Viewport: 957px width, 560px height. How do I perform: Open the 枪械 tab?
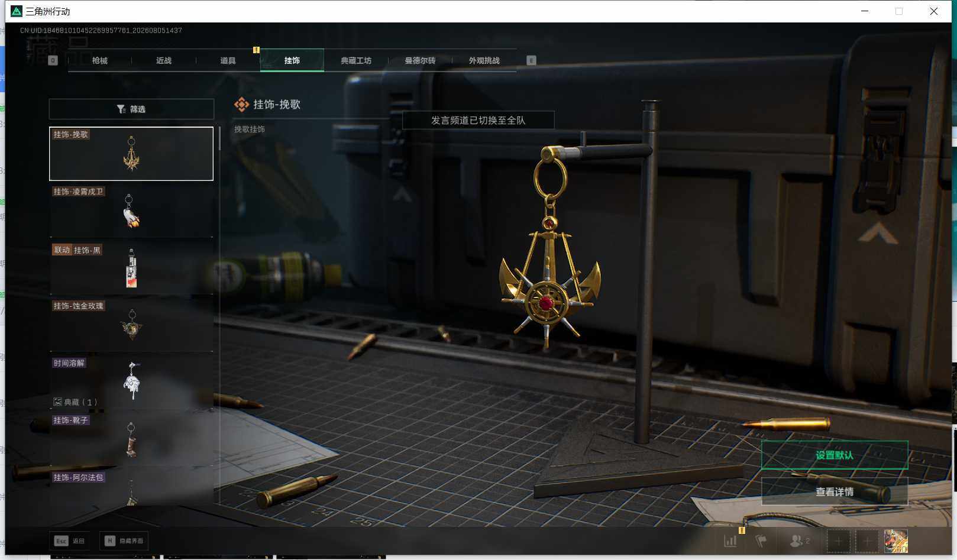[100, 60]
